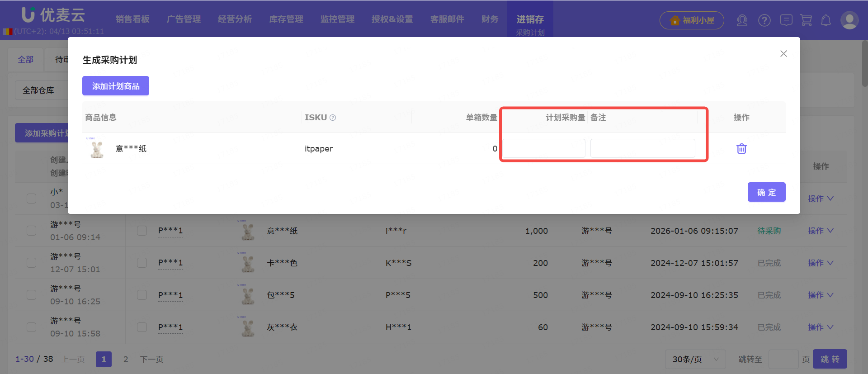Tick the checkbox for the 01-06 09:14 plan row
This screenshot has width=868, height=374.
31,231
